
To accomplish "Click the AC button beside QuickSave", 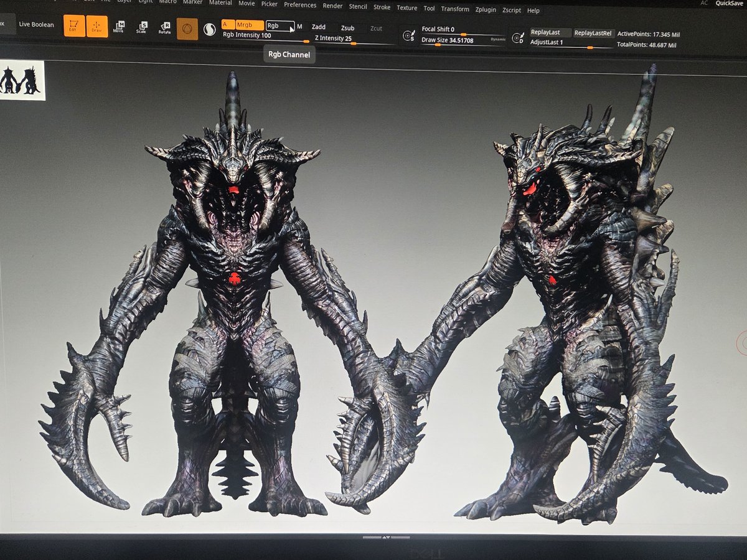I will click(704, 3).
